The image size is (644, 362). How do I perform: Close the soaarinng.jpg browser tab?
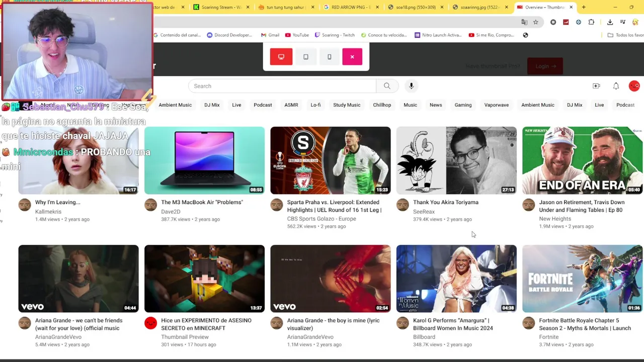507,7
